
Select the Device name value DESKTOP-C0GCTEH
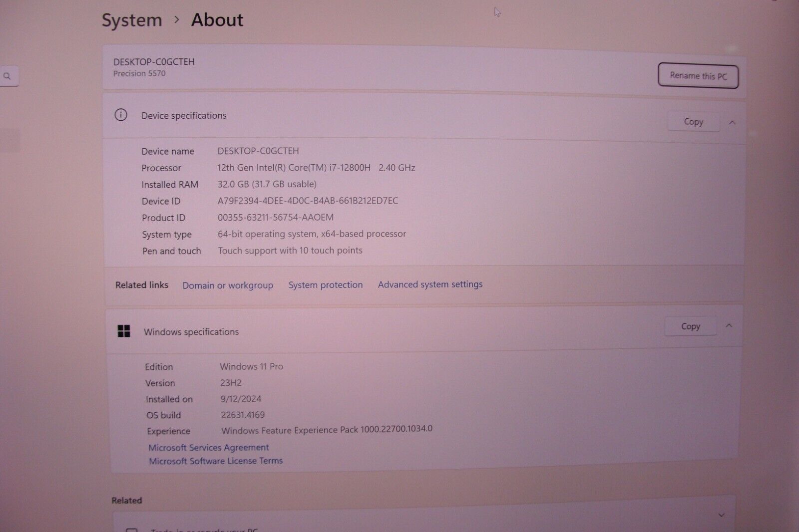pos(258,151)
